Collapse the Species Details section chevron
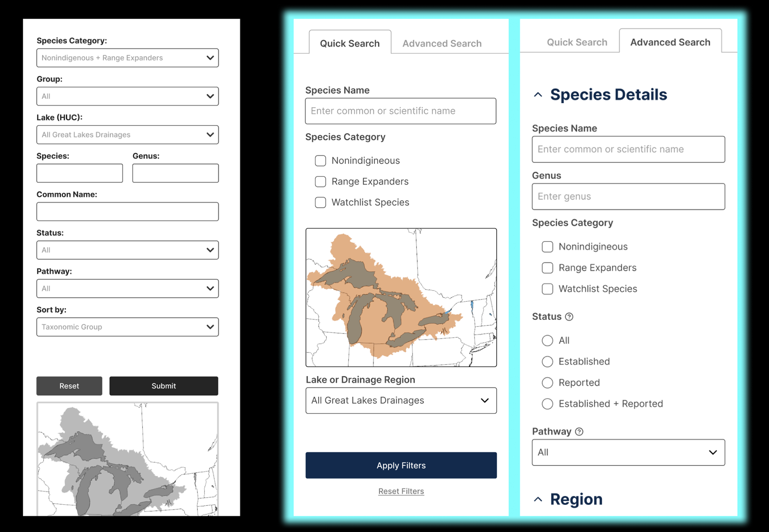The height and width of the screenshot is (532, 769). pos(538,95)
